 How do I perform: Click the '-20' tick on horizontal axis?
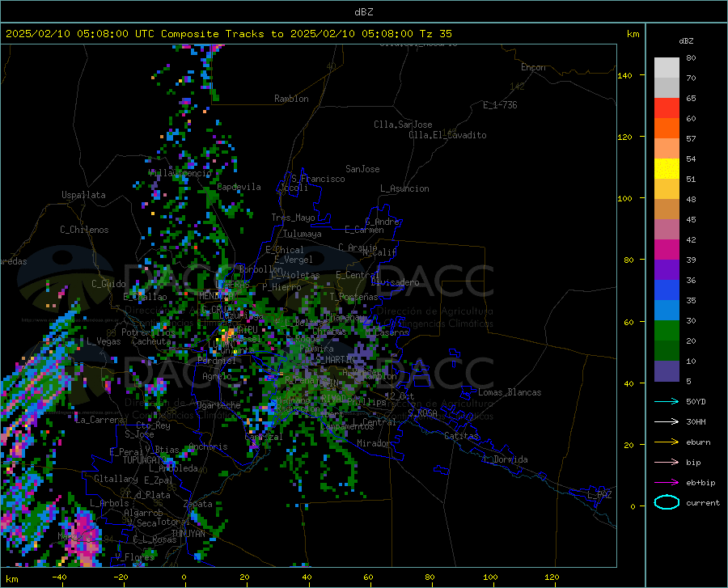[121, 577]
